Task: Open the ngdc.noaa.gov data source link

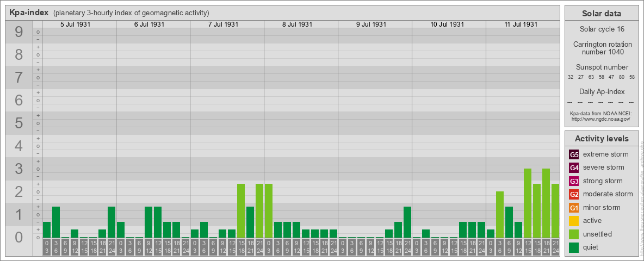Action: pos(600,119)
